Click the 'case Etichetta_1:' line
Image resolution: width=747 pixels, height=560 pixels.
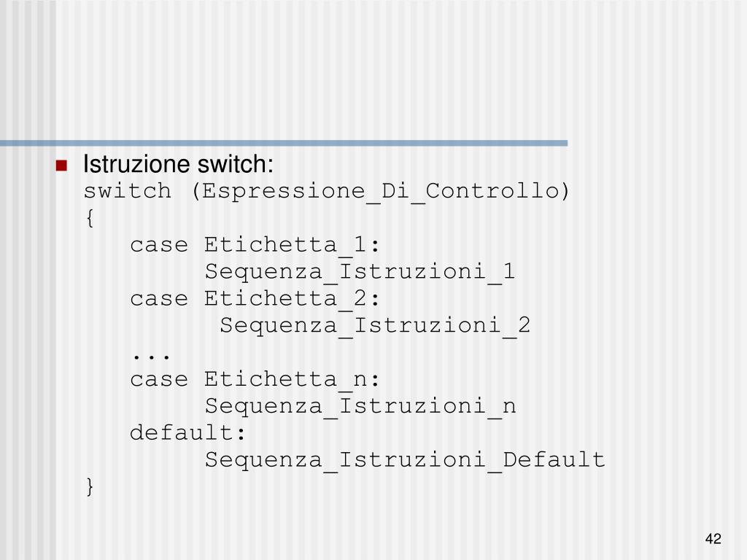click(x=255, y=245)
